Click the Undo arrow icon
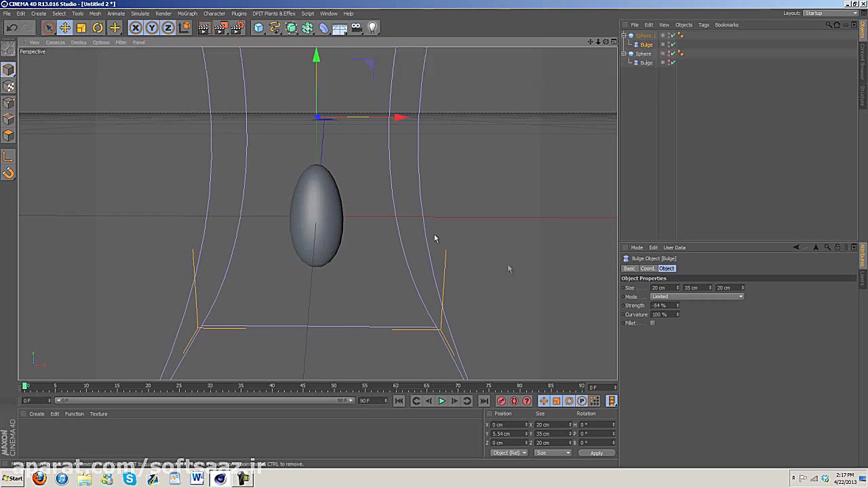Viewport: 868px width, 488px height. click(x=12, y=28)
